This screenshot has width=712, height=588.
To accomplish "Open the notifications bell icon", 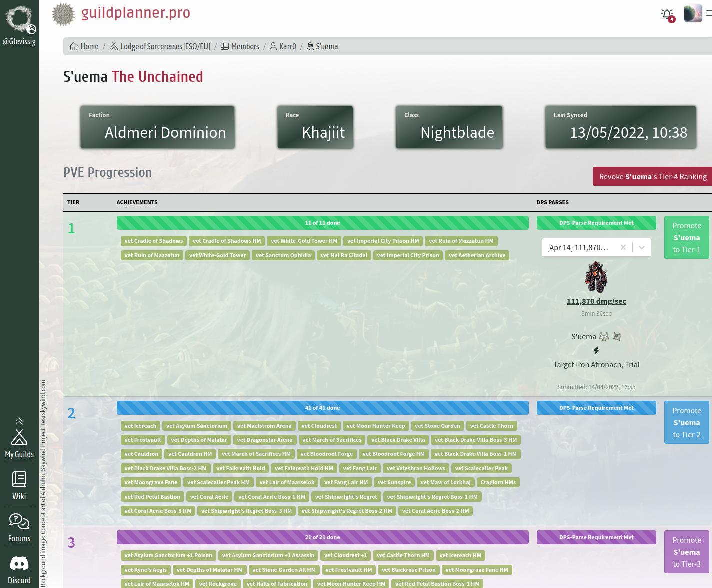I will tap(667, 14).
